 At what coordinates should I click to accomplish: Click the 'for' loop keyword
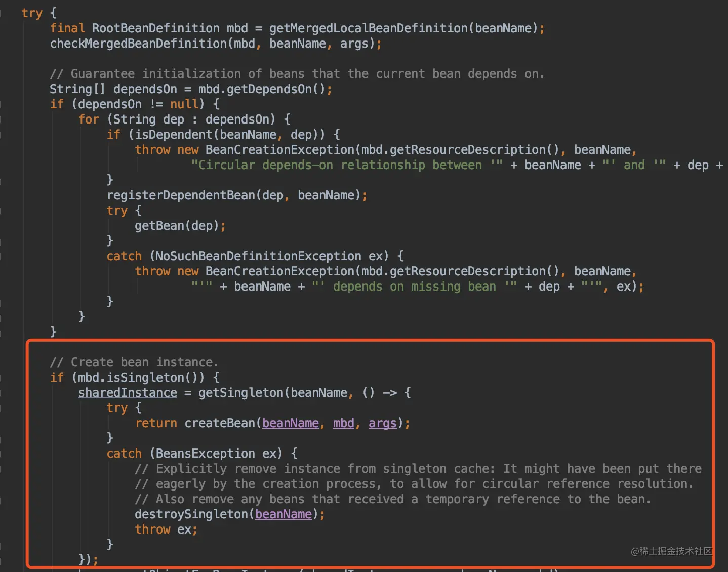tap(89, 119)
